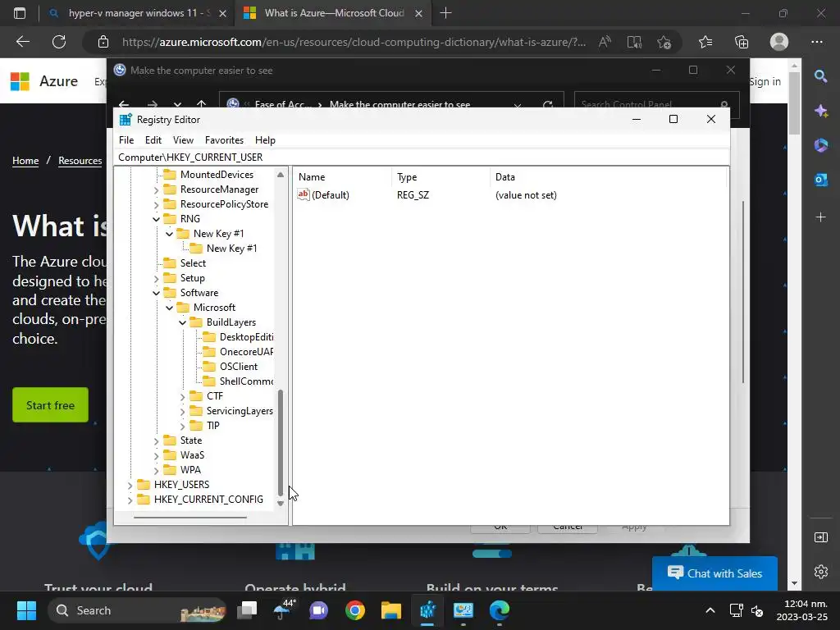Open Outlook in the Edge sidebar
This screenshot has height=630, width=840.
point(820,180)
